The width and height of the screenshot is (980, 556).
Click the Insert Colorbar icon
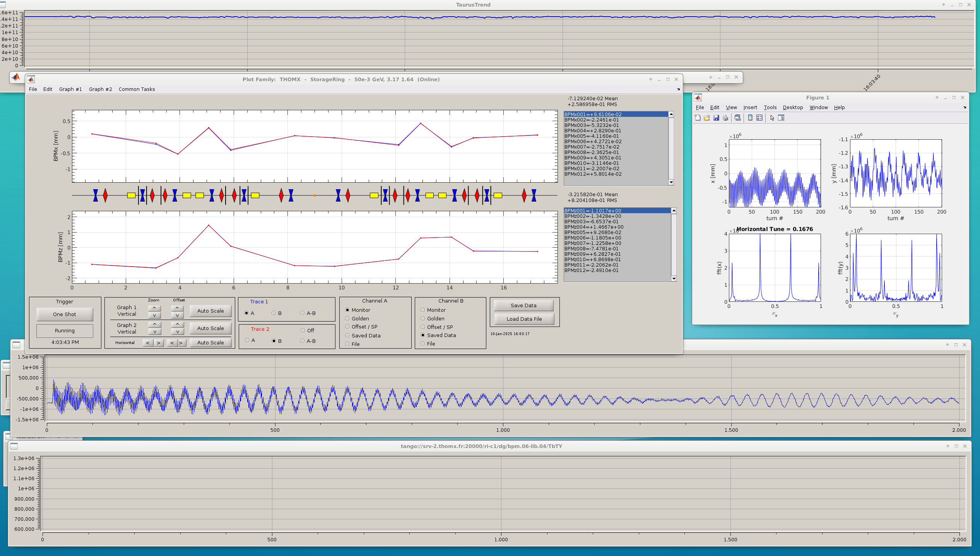tap(750, 118)
